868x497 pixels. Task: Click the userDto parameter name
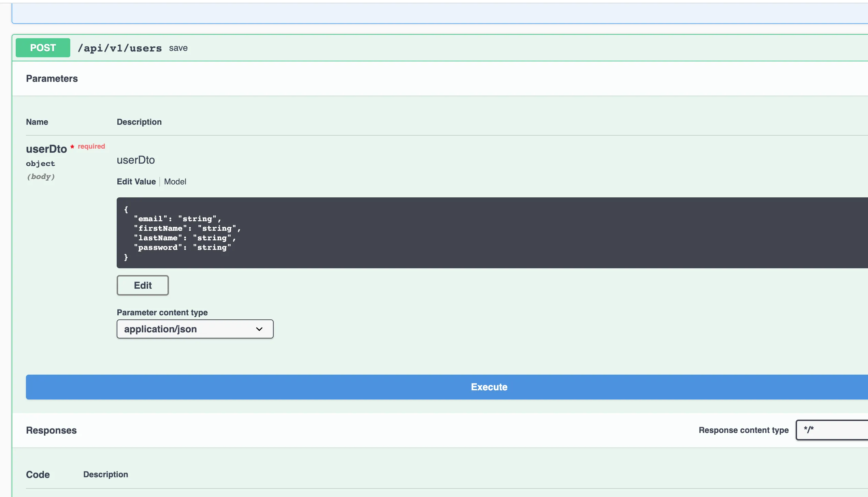(46, 149)
